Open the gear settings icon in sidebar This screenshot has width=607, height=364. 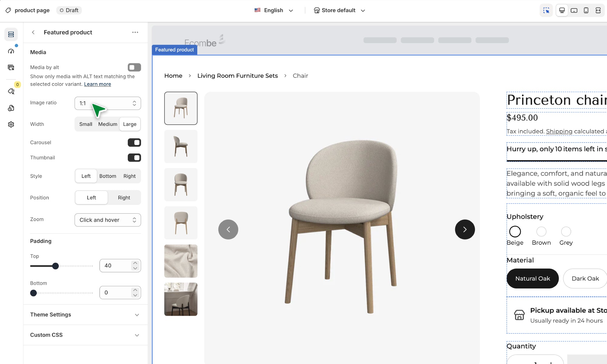coord(11,124)
